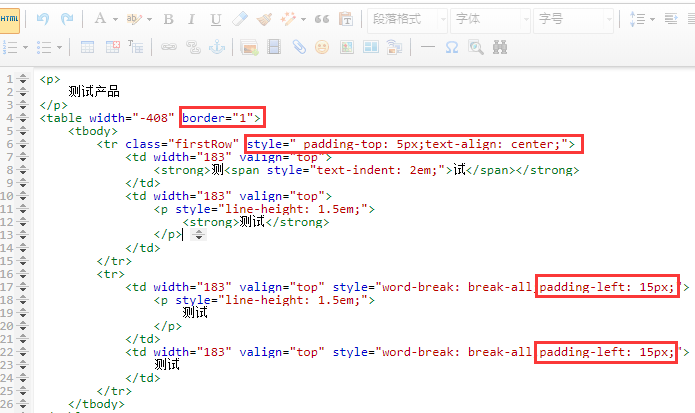
Task: Click the insert hyperlink chain icon
Action: pos(168,46)
